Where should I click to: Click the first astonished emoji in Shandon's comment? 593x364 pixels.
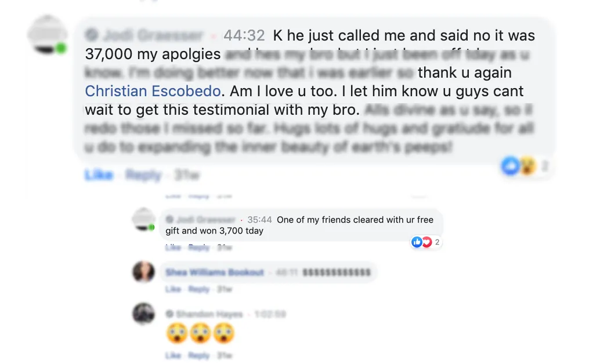pos(177,333)
